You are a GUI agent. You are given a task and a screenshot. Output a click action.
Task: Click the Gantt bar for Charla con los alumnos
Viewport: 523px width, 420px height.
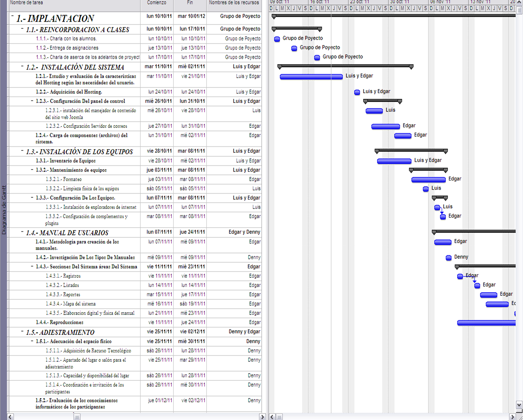tap(277, 39)
